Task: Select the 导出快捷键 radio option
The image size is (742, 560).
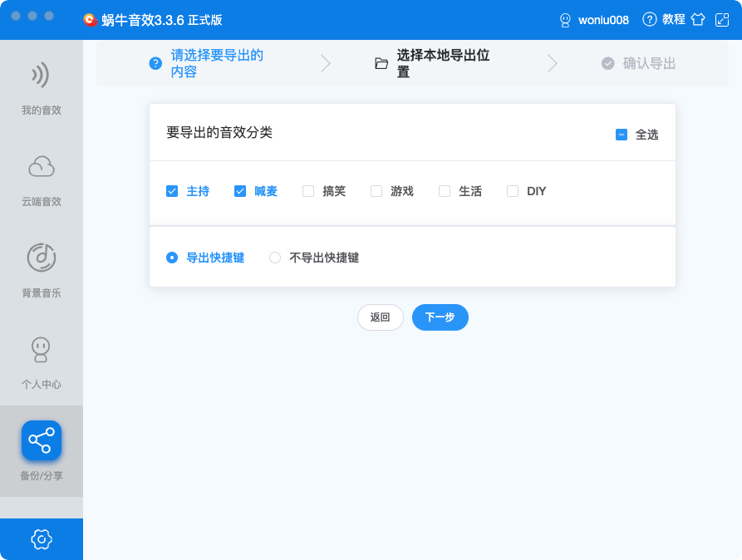Action: (172, 258)
